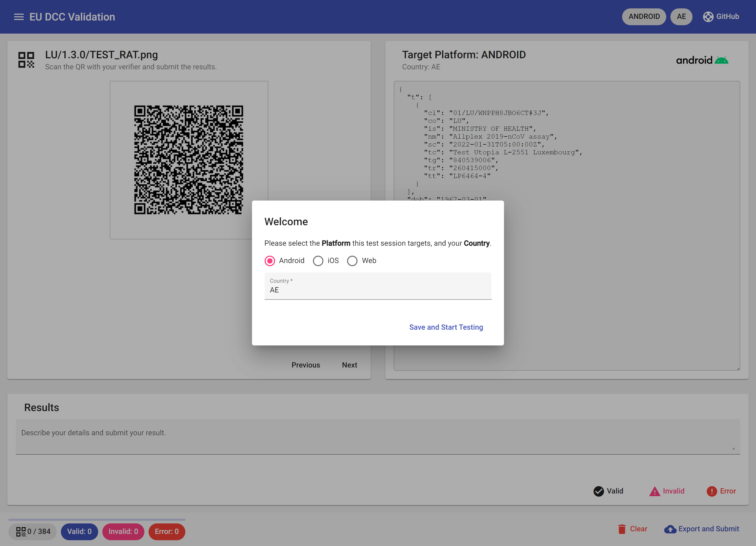Click the Invalid warning triangle icon
This screenshot has width=756, height=546.
pyautogui.click(x=655, y=491)
